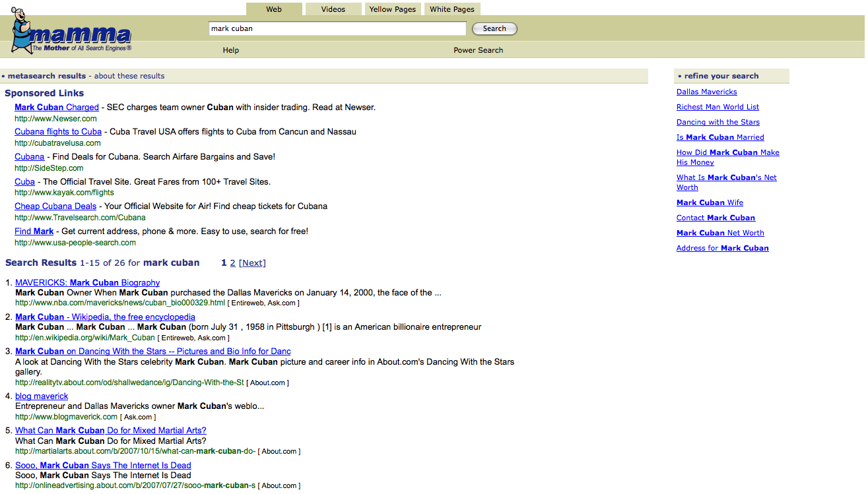Click the Web tab
The image size is (868, 494).
tap(274, 9)
